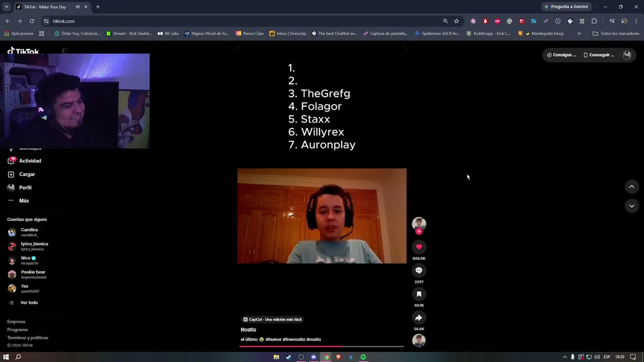This screenshot has width=644, height=362.
Task: Open the Empresa footer link
Action: [16, 322]
